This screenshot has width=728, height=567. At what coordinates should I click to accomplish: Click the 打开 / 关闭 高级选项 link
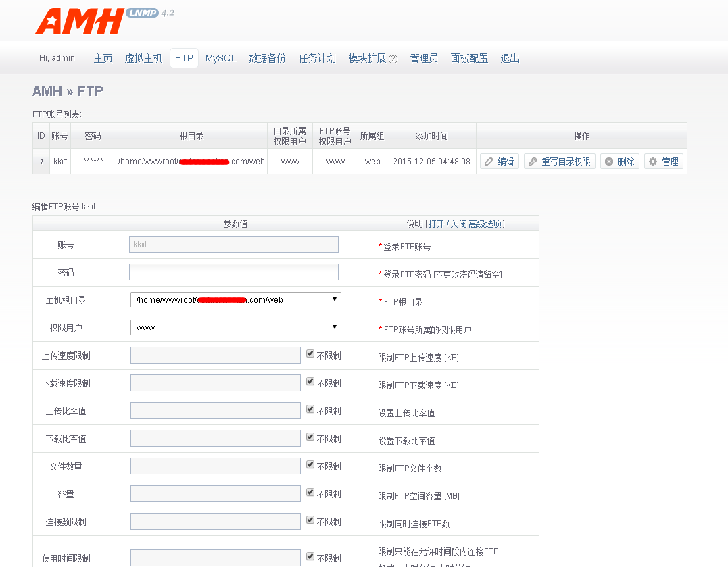click(x=466, y=224)
